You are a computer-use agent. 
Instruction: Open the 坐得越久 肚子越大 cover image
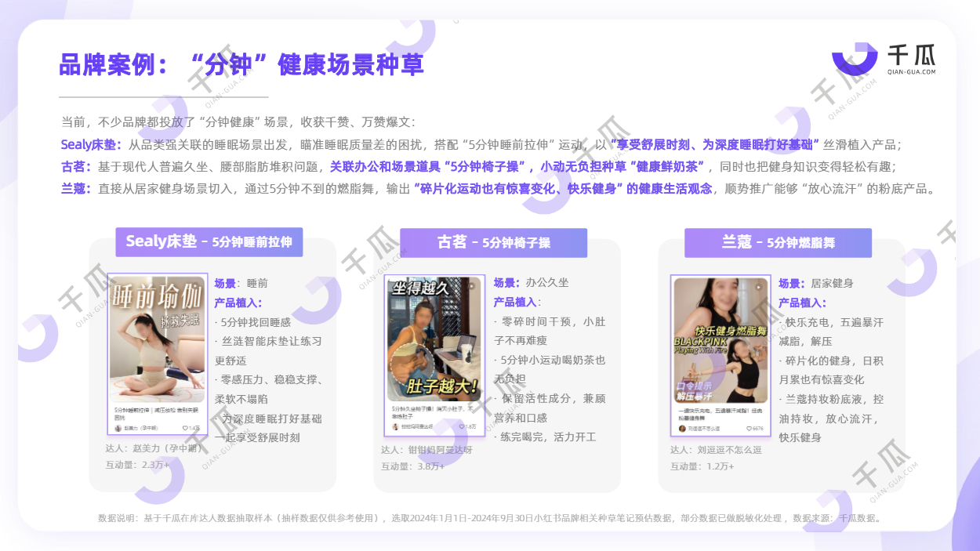click(x=434, y=339)
